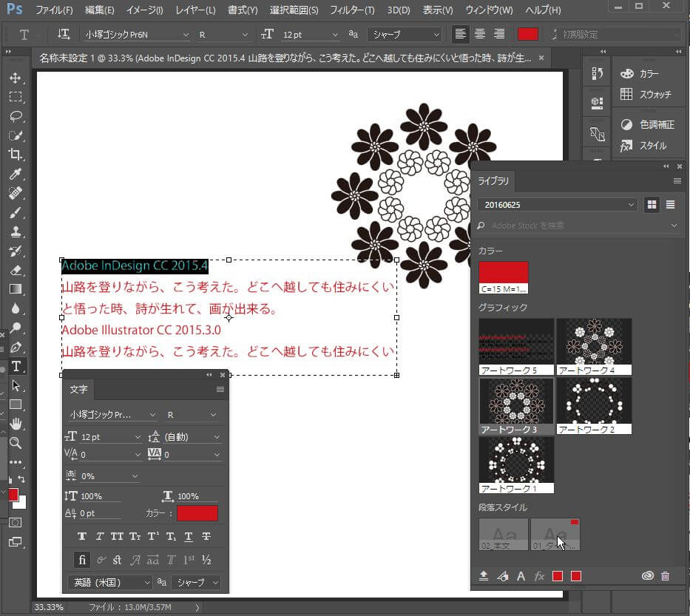Apply library color C=15 M=1...
This screenshot has height=616, width=690.
[504, 277]
